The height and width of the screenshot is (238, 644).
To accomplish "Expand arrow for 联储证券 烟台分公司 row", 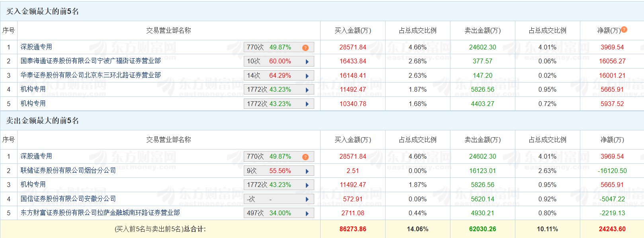I will click(307, 171).
